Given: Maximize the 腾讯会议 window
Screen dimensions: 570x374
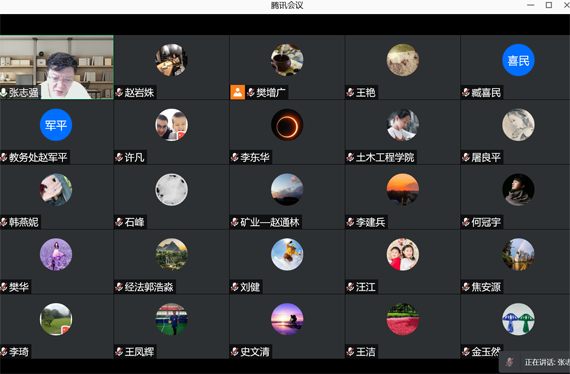Looking at the screenshot, I should (x=549, y=5).
